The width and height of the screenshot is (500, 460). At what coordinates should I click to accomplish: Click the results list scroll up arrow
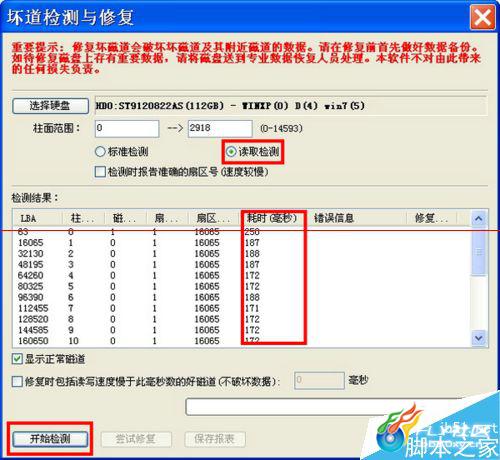479,219
